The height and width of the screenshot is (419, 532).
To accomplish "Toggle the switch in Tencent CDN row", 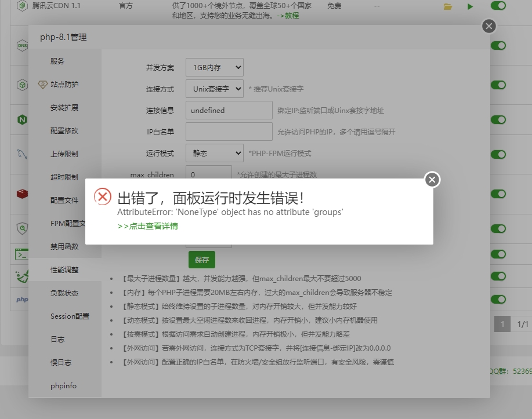I will pyautogui.click(x=498, y=5).
